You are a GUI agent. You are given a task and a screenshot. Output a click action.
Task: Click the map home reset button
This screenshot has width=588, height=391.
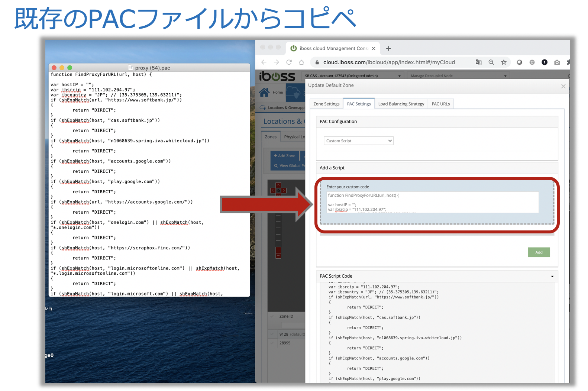coord(278,191)
